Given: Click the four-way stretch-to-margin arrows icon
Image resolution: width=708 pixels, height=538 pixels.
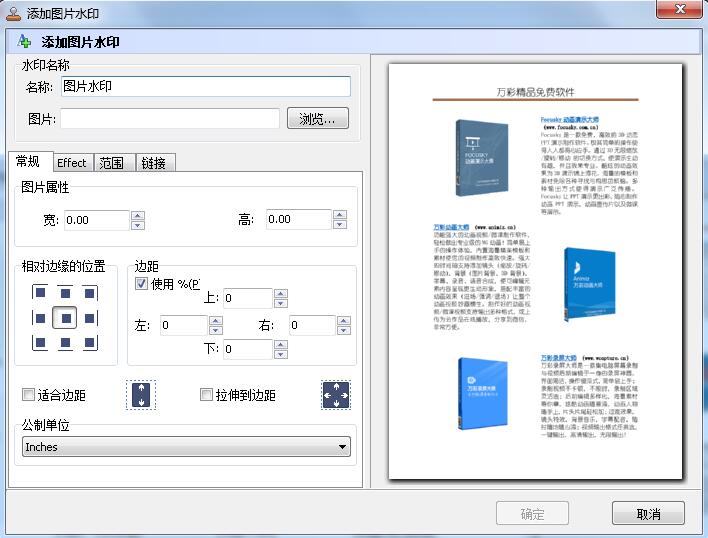Looking at the screenshot, I should [x=335, y=395].
